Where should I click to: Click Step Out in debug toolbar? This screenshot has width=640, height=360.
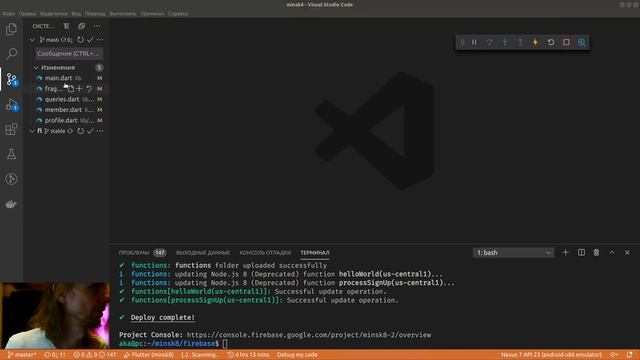point(520,42)
